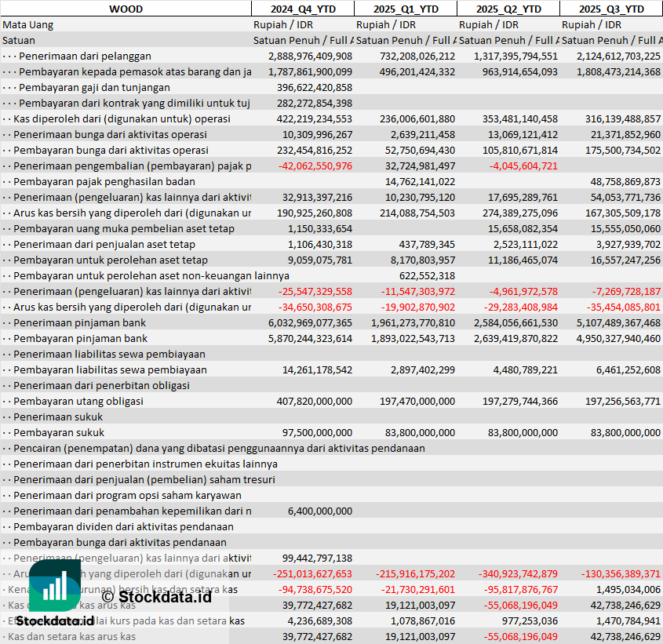Screen dimensions: 663x644
Task: Select the 2024_Q4_YTD column header
Action: 303,9
